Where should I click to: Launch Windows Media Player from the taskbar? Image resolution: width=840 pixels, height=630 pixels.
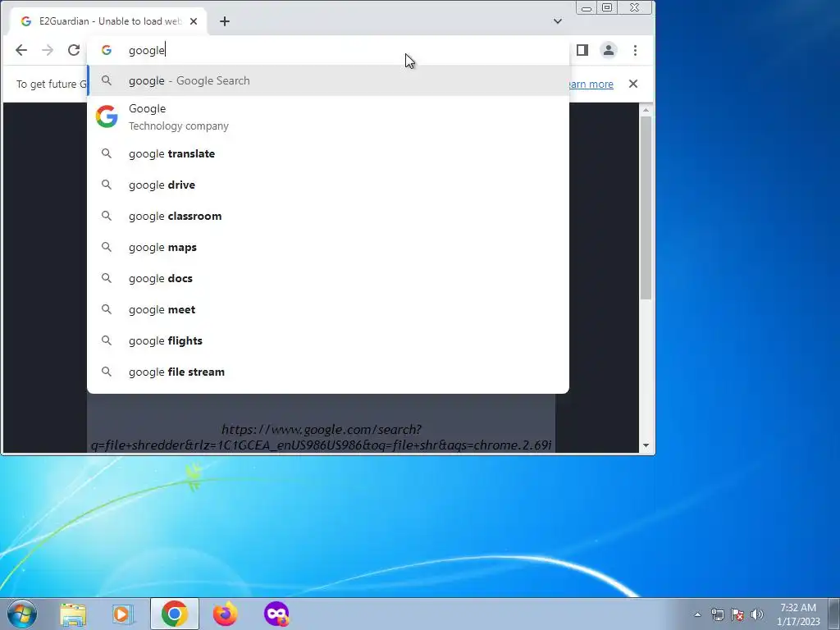coord(123,614)
